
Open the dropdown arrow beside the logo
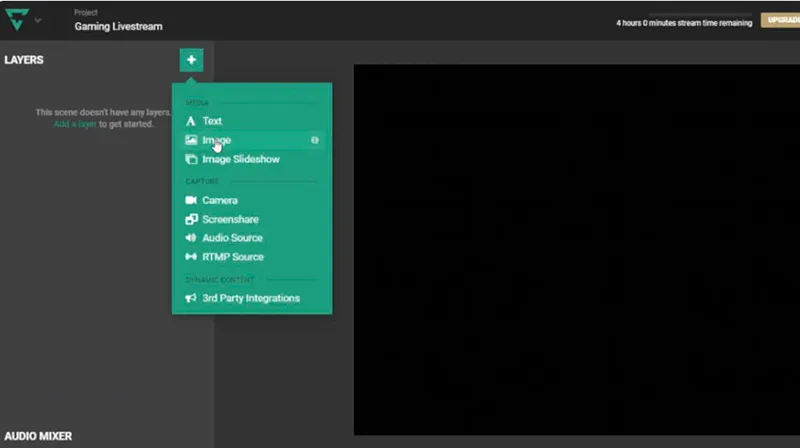tap(38, 20)
